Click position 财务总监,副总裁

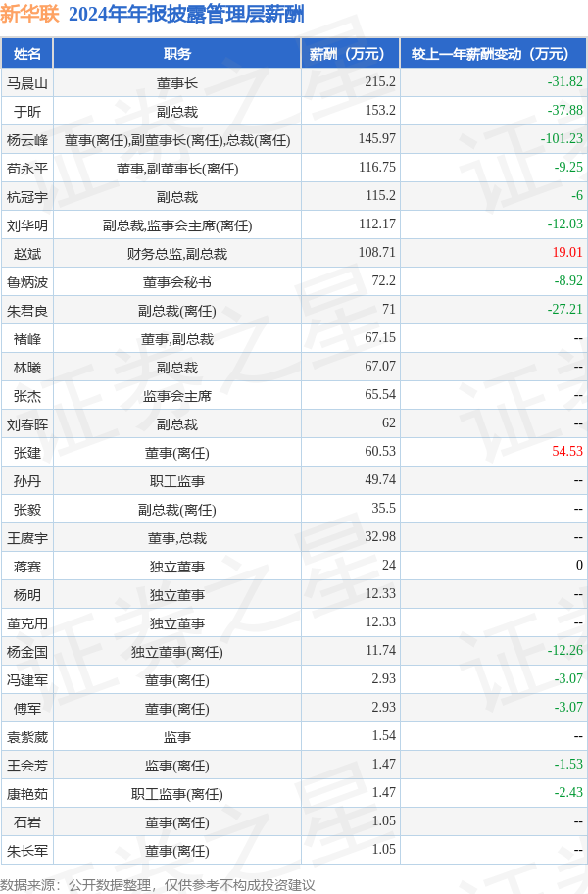coord(177,254)
